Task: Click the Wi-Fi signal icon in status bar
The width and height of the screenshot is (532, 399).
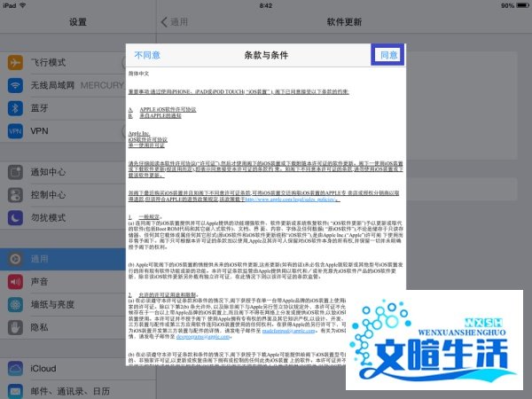Action: 23,5
